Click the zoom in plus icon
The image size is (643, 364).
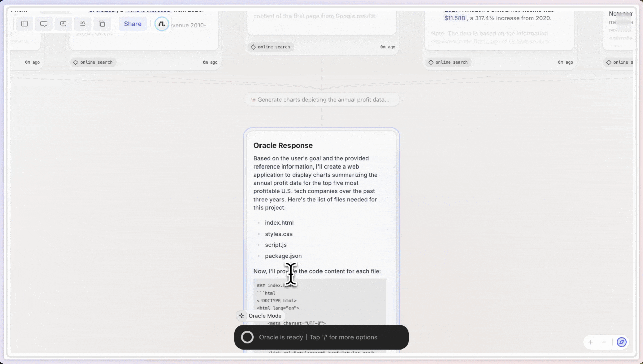(590, 342)
